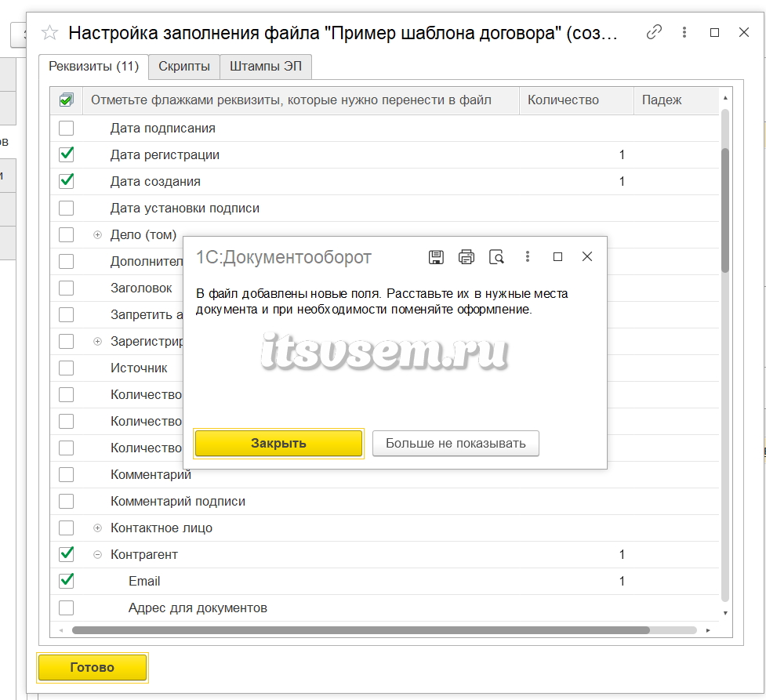Check the Адрес для документов checkbox
766x700 pixels.
pos(67,608)
